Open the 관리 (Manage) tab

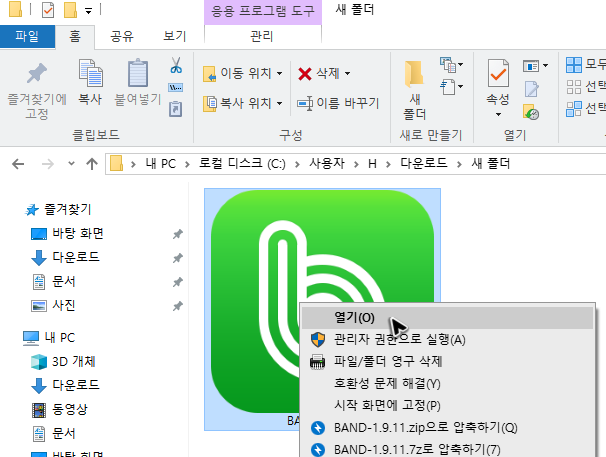(x=262, y=37)
